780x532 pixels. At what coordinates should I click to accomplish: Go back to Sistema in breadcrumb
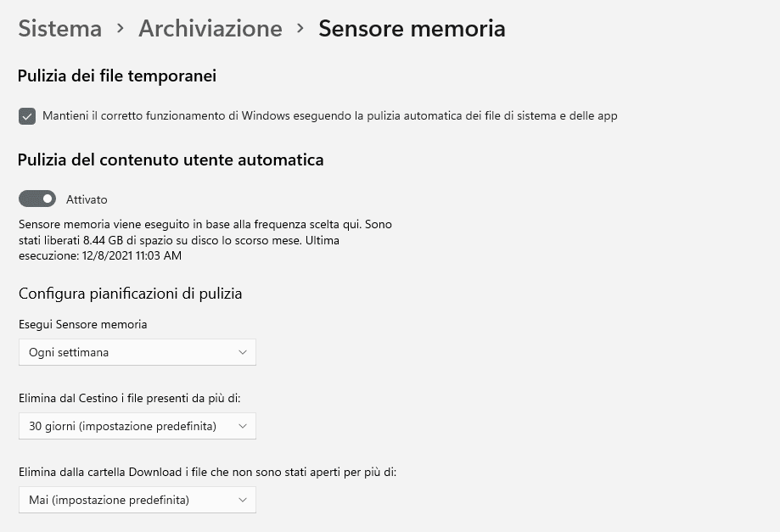tap(59, 28)
